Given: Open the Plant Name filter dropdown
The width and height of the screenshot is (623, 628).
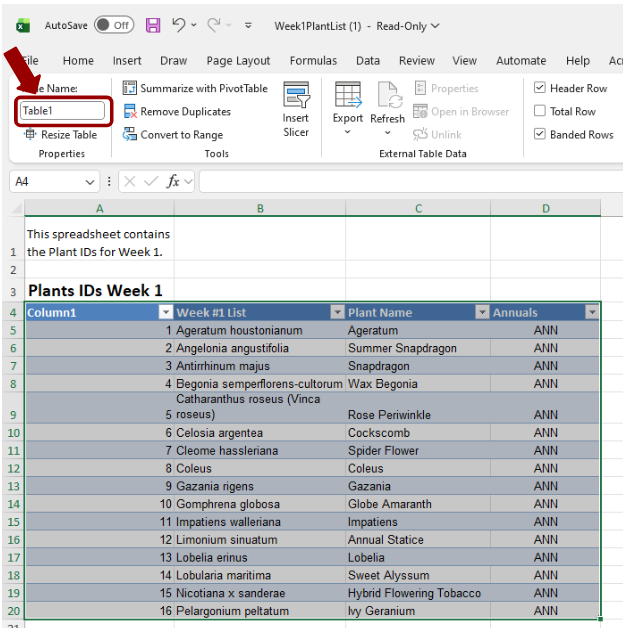Looking at the screenshot, I should point(482,312).
